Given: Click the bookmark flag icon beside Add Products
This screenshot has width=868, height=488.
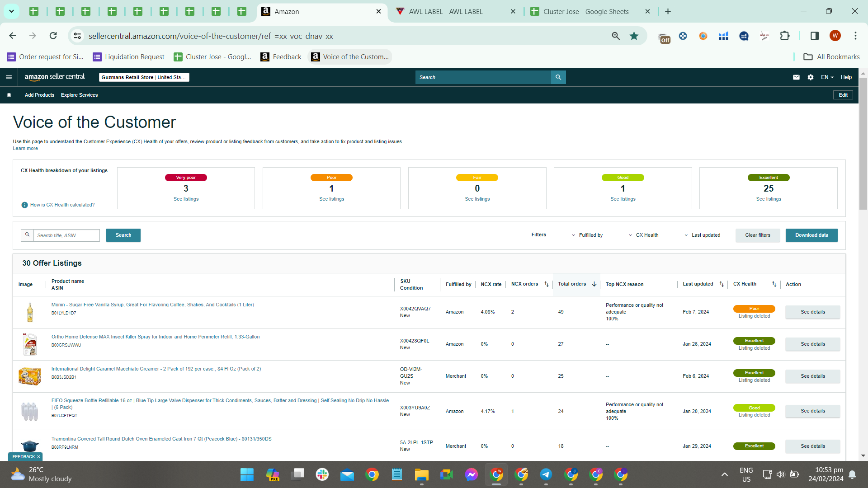Looking at the screenshot, I should click(x=9, y=95).
